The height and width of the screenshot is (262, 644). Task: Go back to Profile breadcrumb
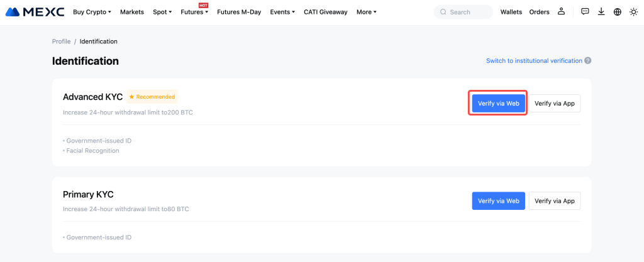[61, 41]
